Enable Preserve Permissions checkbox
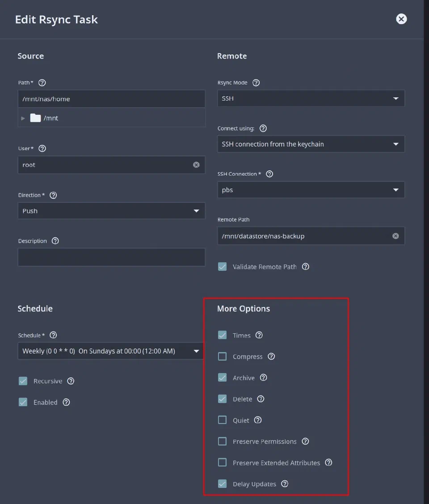Image resolution: width=429 pixels, height=504 pixels. coord(222,441)
